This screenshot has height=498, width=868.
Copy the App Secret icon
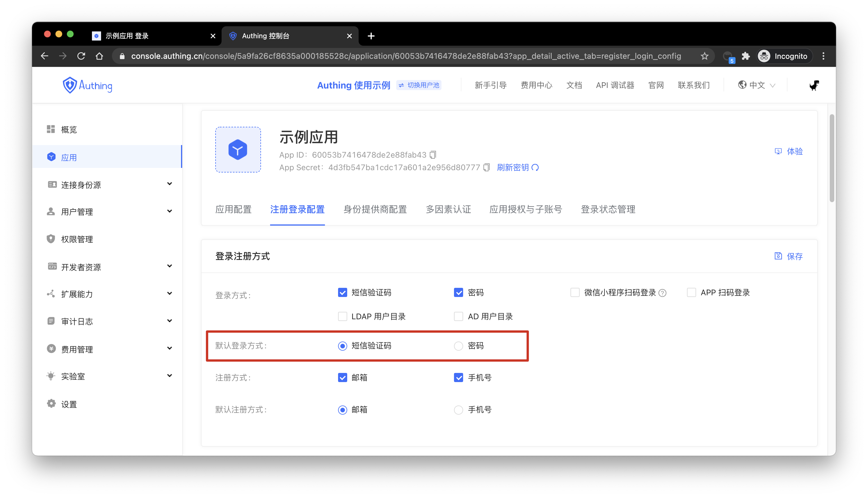(486, 168)
